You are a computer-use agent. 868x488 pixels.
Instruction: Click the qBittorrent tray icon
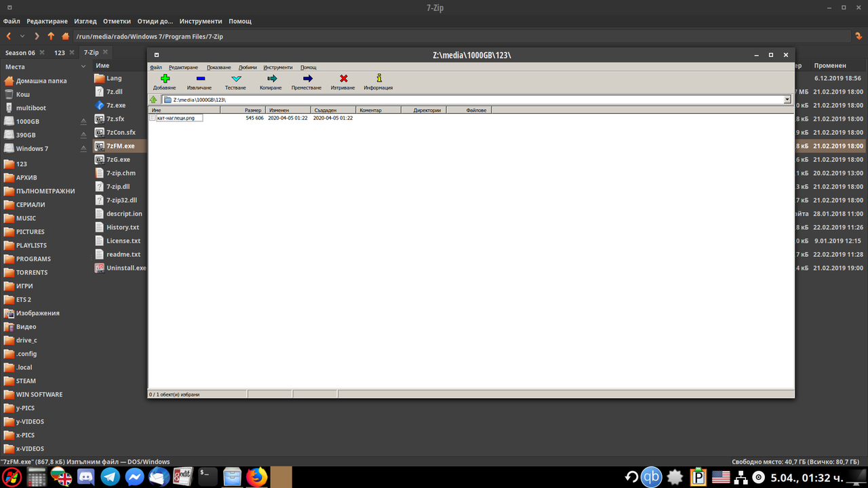pos(652,477)
